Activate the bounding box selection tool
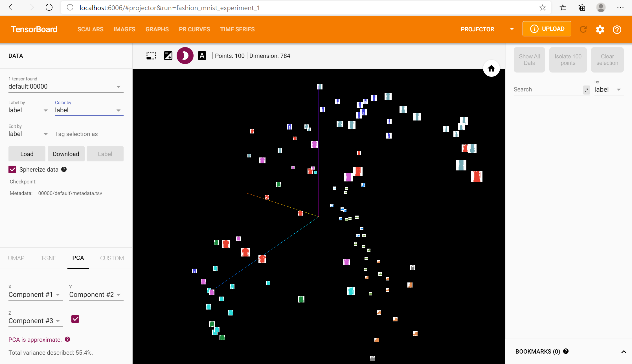Viewport: 632px width, 364px height. pyautogui.click(x=151, y=56)
